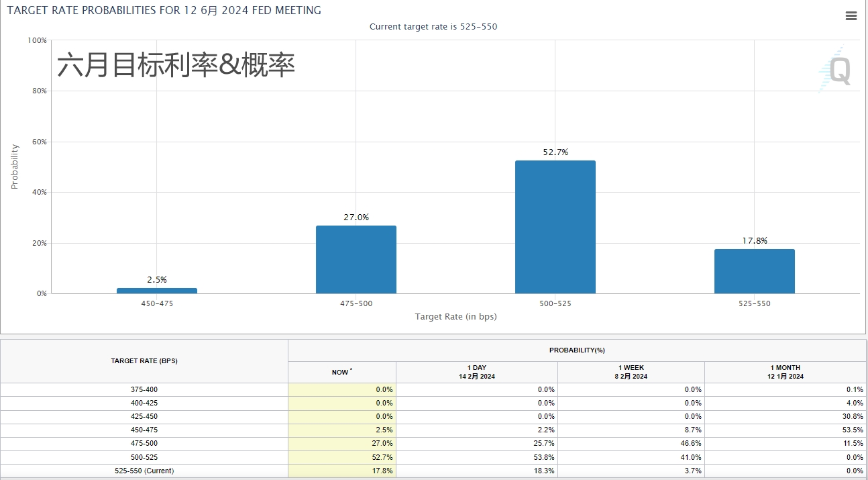This screenshot has height=480, width=868.
Task: Click the 'Target Rate (in bps)' axis title
Action: pyautogui.click(x=455, y=316)
